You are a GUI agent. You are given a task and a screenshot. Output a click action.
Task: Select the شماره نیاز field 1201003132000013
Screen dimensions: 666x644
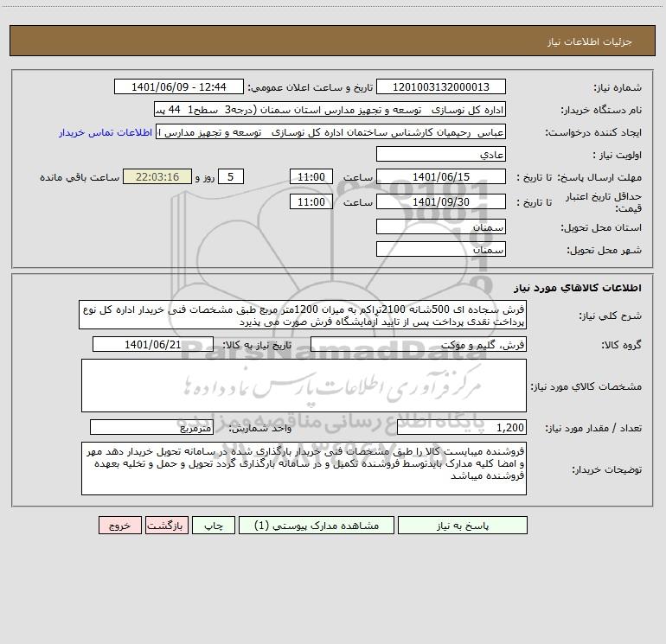pyautogui.click(x=441, y=87)
